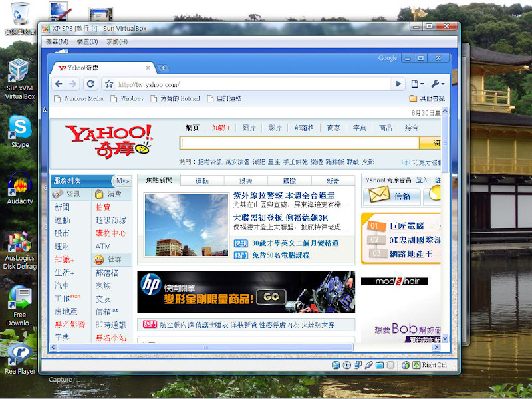This screenshot has width=532, height=399.
Task: Click horizontal scrollbar right arrow
Action: click(x=437, y=347)
